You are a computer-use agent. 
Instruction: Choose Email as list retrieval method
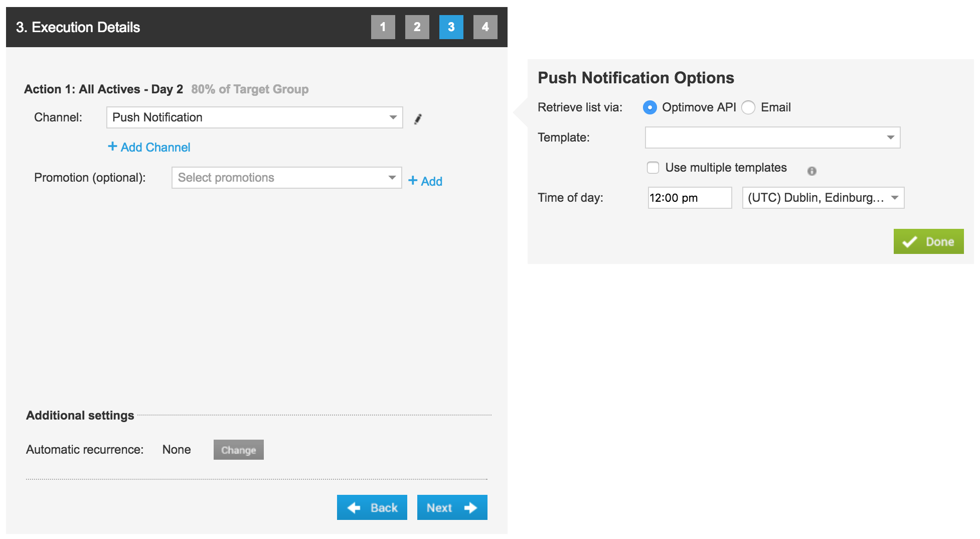point(748,107)
